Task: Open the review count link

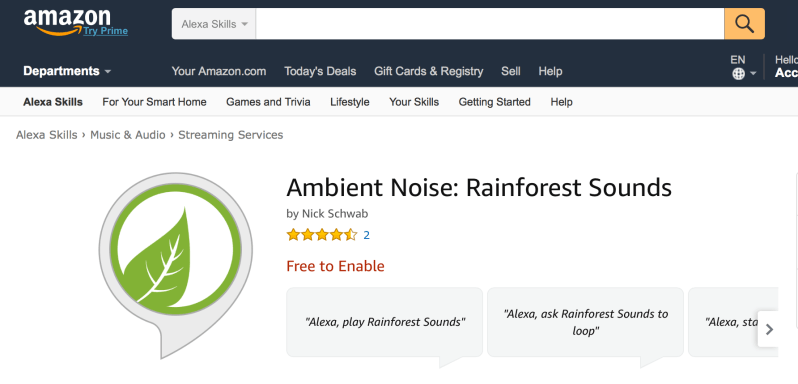Action: tap(366, 235)
